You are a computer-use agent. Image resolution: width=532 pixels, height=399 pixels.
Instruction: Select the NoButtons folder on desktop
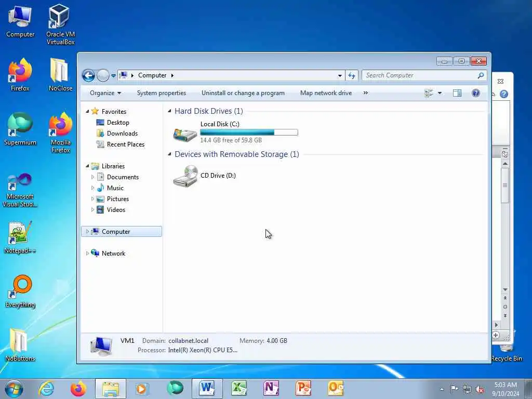click(20, 345)
